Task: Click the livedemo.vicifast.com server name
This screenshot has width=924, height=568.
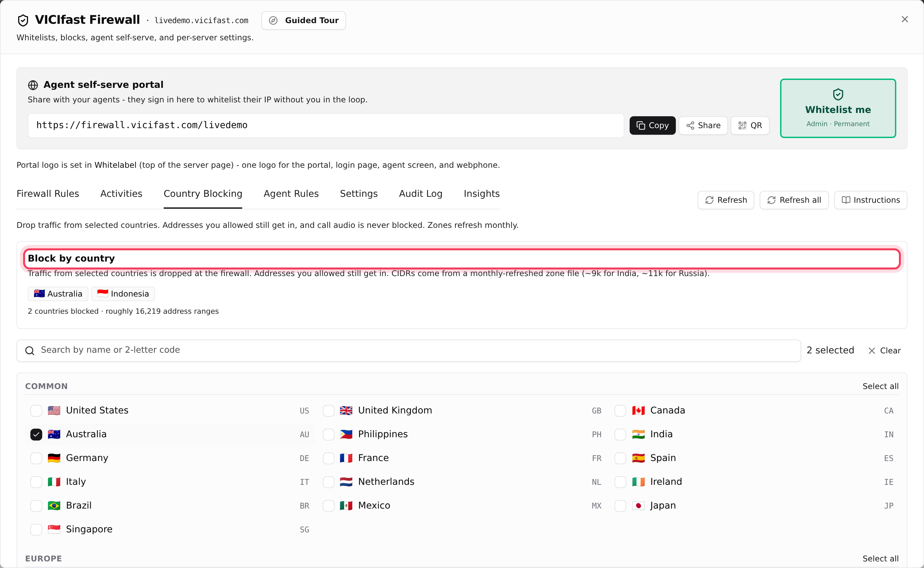Action: pos(201,20)
